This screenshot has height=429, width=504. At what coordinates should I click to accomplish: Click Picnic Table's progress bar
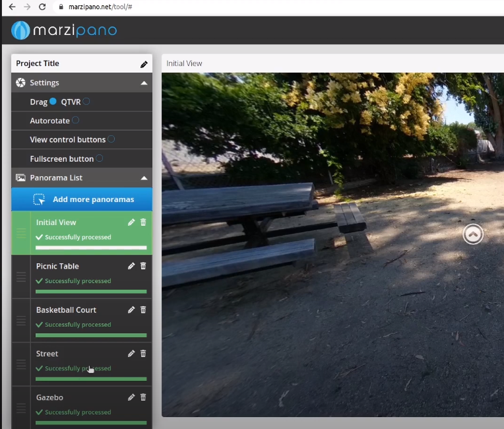91,291
